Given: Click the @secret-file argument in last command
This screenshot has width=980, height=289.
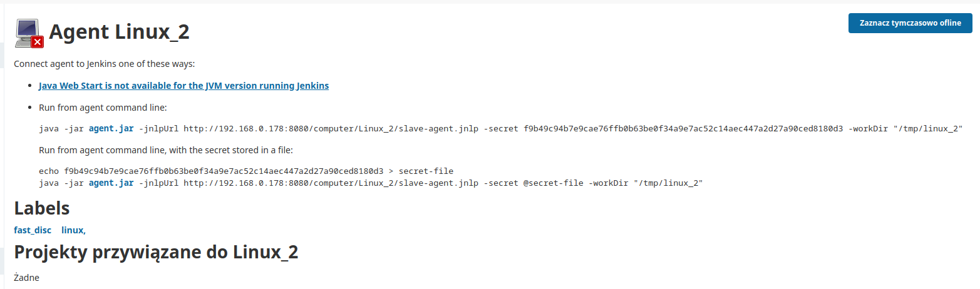Looking at the screenshot, I should tap(553, 183).
